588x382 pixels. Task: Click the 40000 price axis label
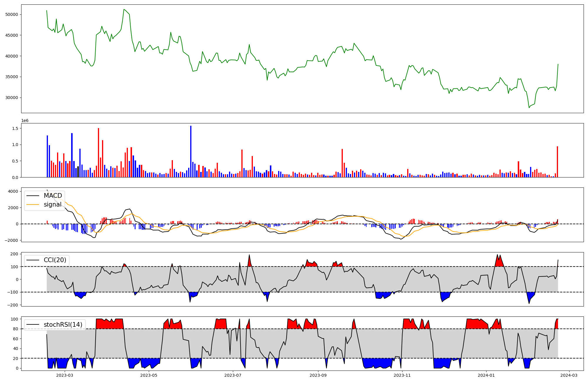(x=12, y=56)
